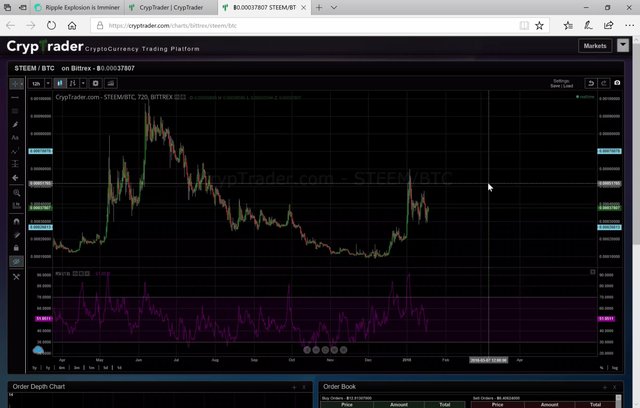Expand the dropdown arrow after compare

[83, 84]
